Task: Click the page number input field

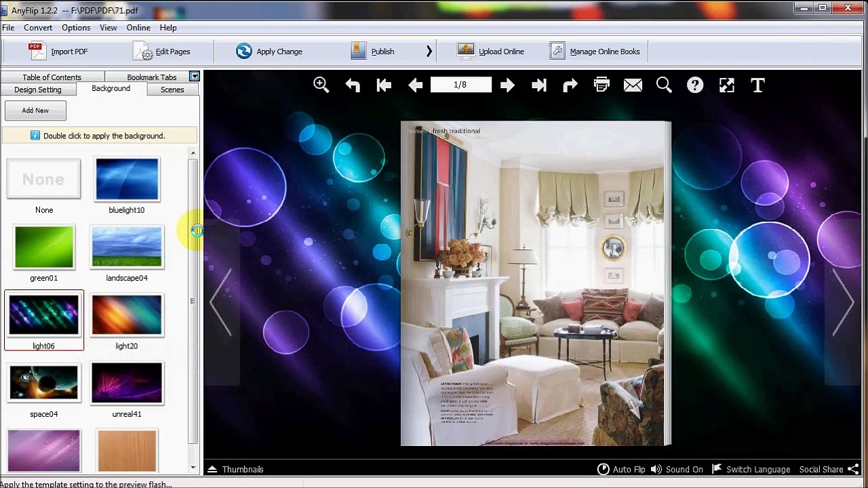Action: pos(460,85)
